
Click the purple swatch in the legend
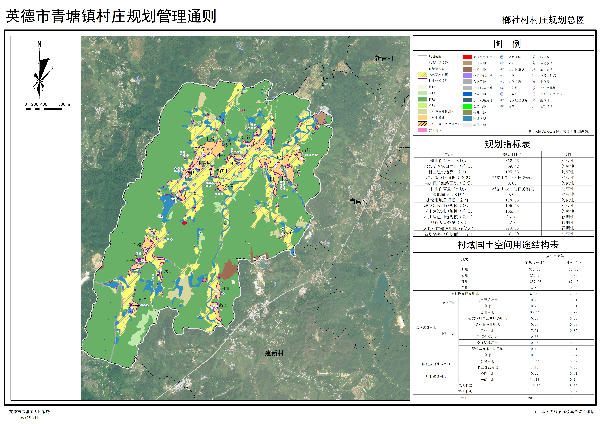coord(467,75)
